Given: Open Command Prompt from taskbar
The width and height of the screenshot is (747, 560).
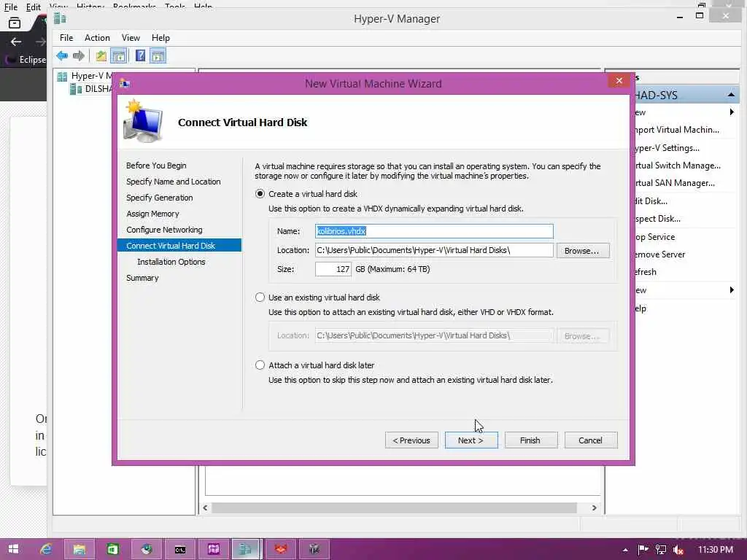Looking at the screenshot, I should click(x=179, y=549).
